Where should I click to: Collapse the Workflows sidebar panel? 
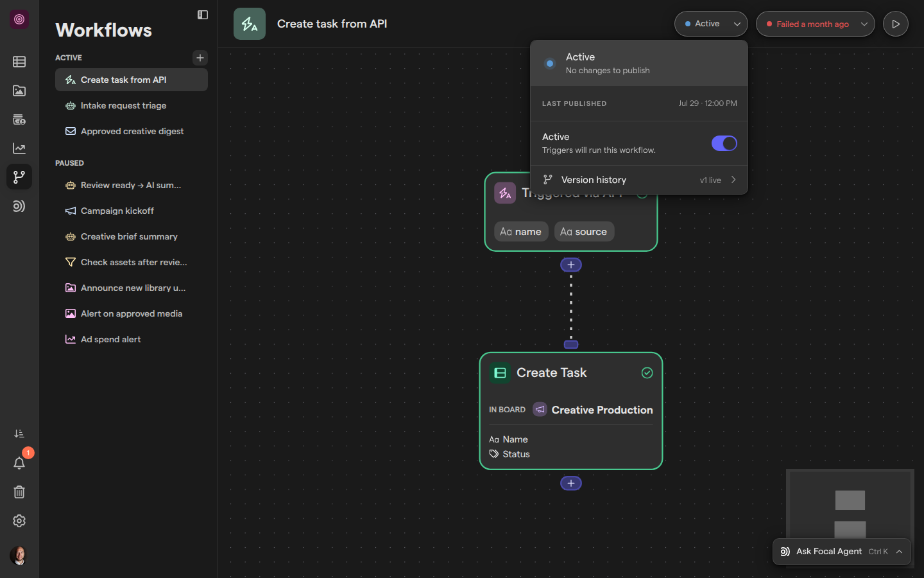[x=203, y=15]
